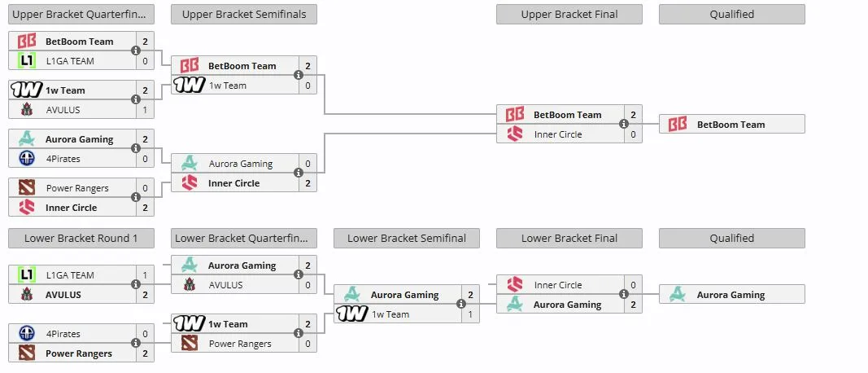
Task: Click BetBoom logo in upper Qualified slot
Action: click(677, 124)
